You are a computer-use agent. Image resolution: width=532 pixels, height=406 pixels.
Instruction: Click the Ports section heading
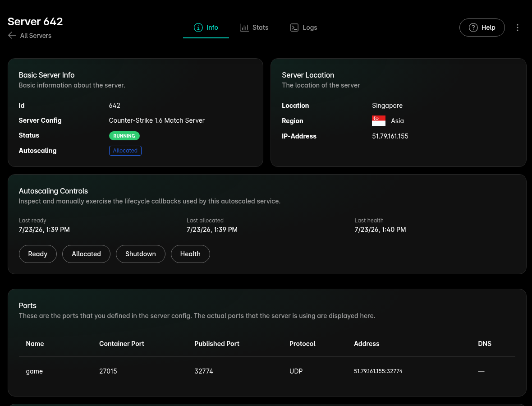pos(28,305)
